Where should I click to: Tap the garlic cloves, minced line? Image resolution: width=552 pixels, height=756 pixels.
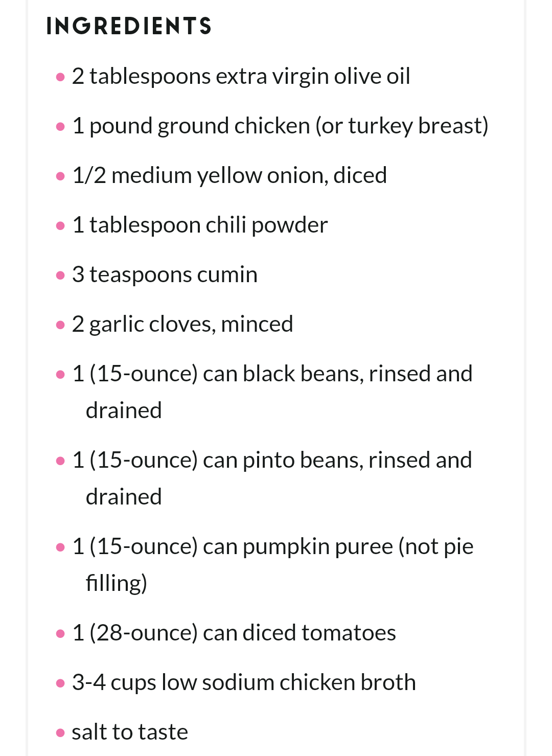[x=182, y=324]
